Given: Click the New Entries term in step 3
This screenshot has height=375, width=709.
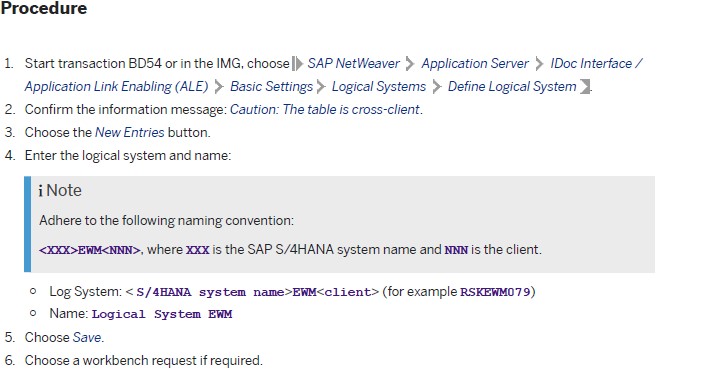Looking at the screenshot, I should click(x=129, y=133).
